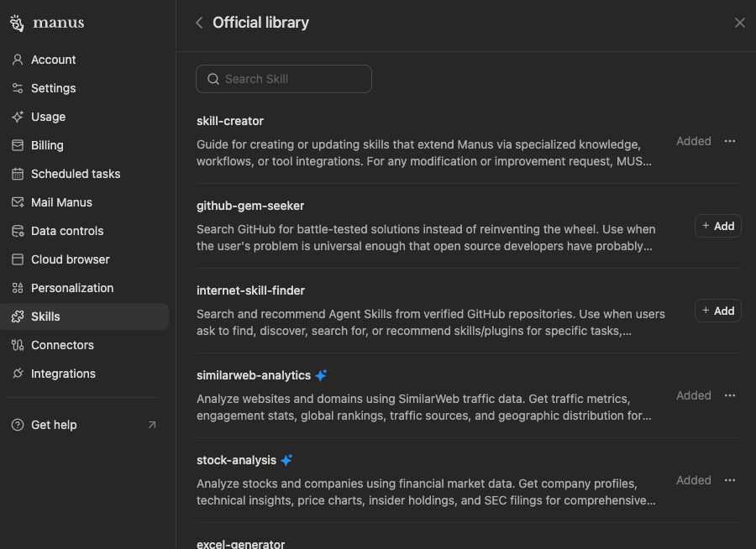Click the Manus hand logo icon

pyautogui.click(x=17, y=23)
